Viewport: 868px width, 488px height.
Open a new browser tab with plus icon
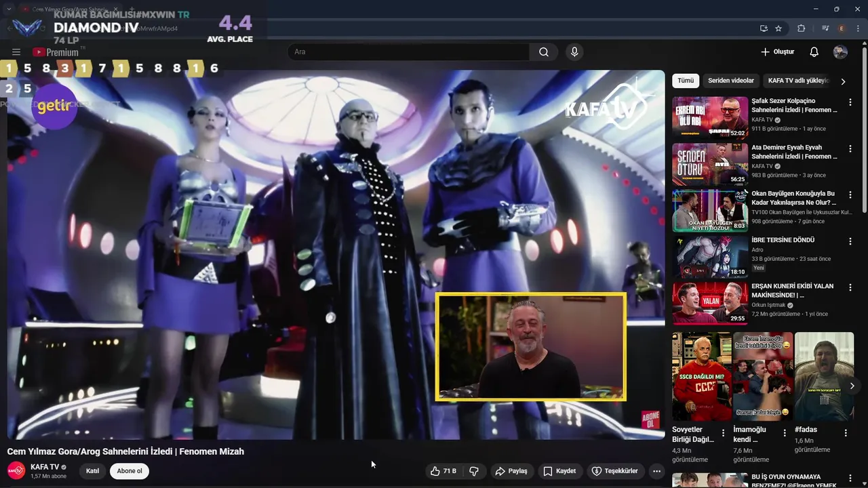[132, 9]
